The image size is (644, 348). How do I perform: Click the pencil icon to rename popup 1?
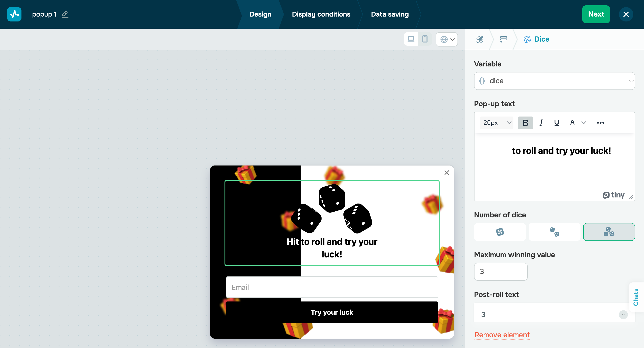[65, 14]
